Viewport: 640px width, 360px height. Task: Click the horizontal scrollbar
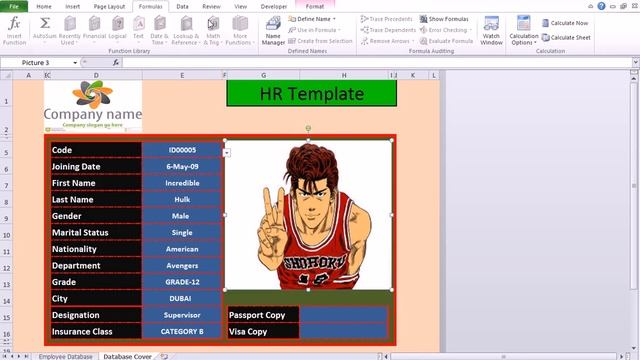pos(504,356)
